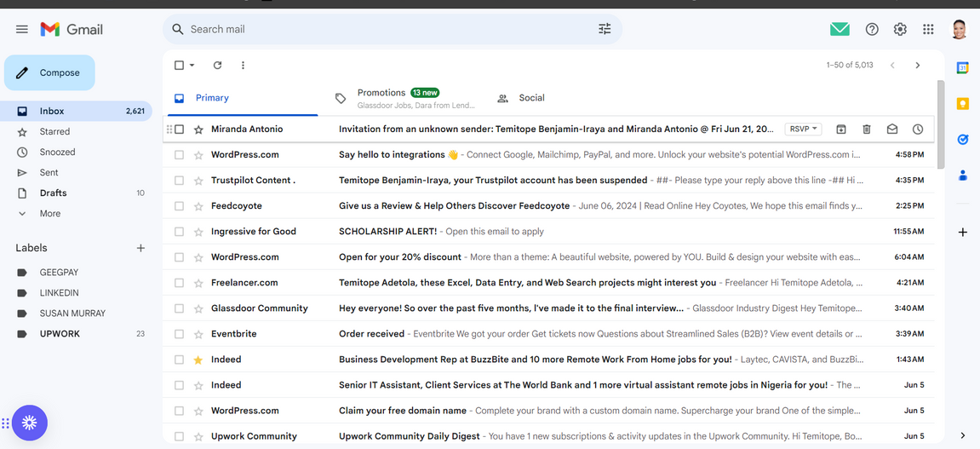The width and height of the screenshot is (980, 449).
Task: Open the RSVP dropdown
Action: [x=803, y=129]
